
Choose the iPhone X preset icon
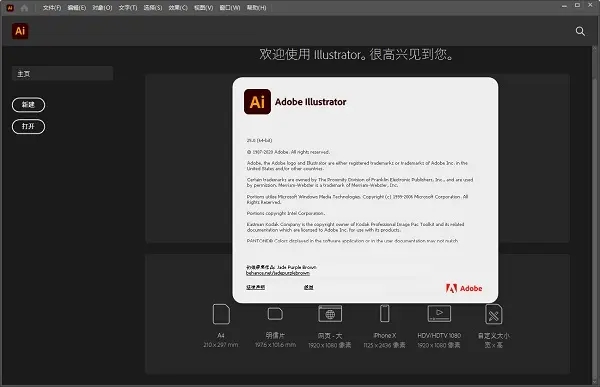385,314
